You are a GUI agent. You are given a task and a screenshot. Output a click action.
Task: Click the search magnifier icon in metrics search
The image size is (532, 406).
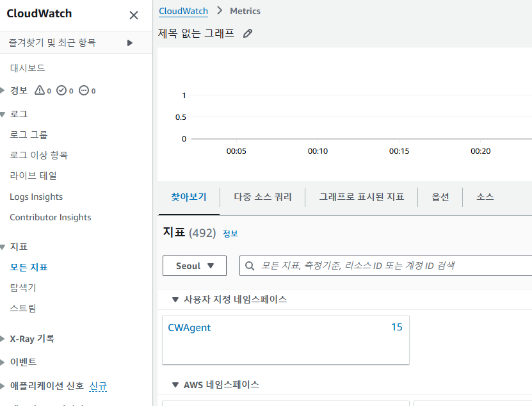250,266
